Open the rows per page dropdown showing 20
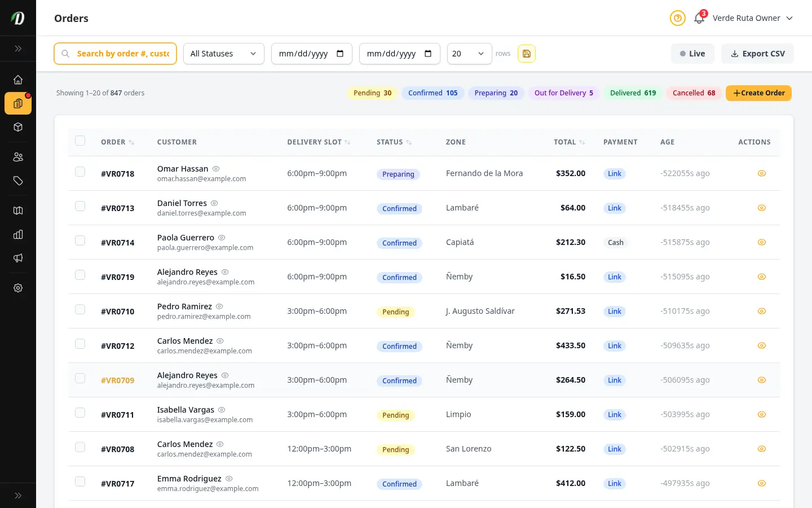812x508 pixels. [470, 54]
